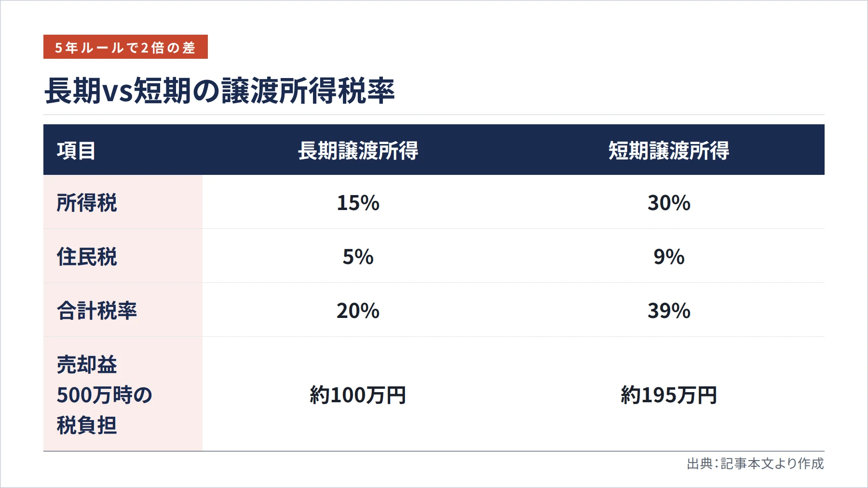Click the red badge 5年ルールで2倍の差
This screenshot has width=868, height=488.
click(125, 47)
